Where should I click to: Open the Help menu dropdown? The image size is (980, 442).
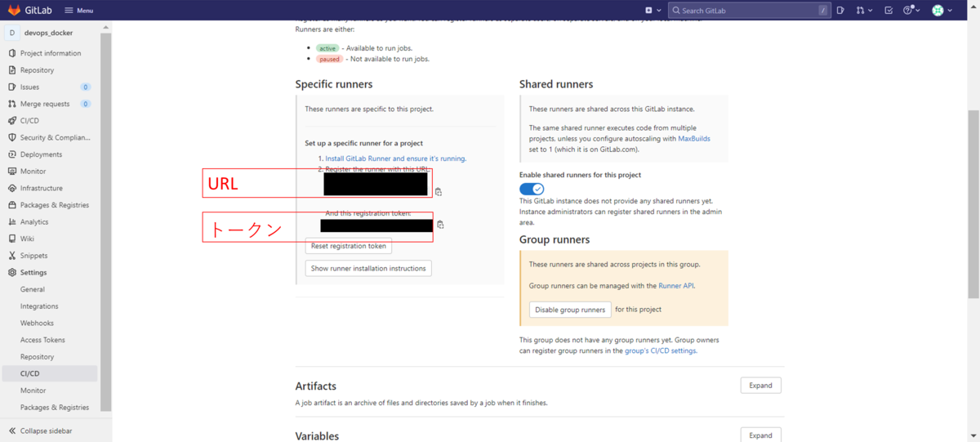(911, 11)
